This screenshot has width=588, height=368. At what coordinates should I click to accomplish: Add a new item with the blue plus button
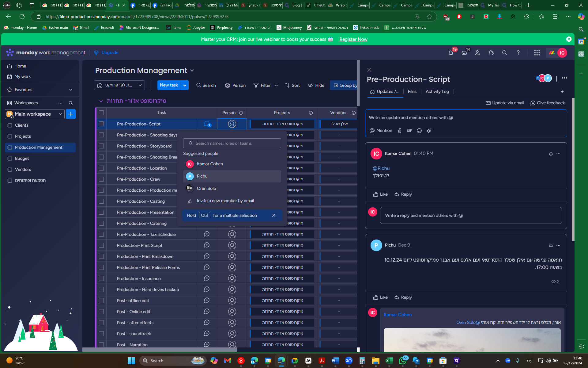[x=71, y=114]
